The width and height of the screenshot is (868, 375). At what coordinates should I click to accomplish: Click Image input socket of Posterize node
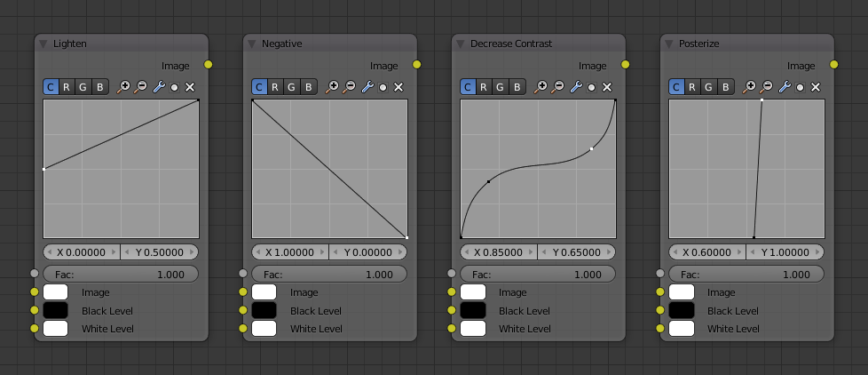[x=660, y=291]
